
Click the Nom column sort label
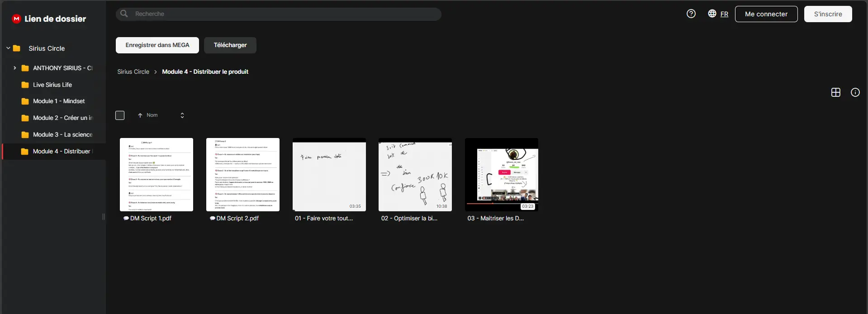pyautogui.click(x=152, y=115)
